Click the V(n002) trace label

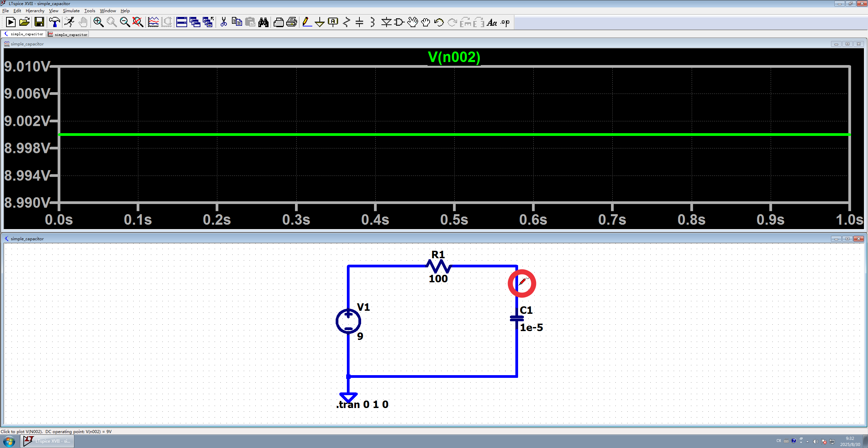454,57
